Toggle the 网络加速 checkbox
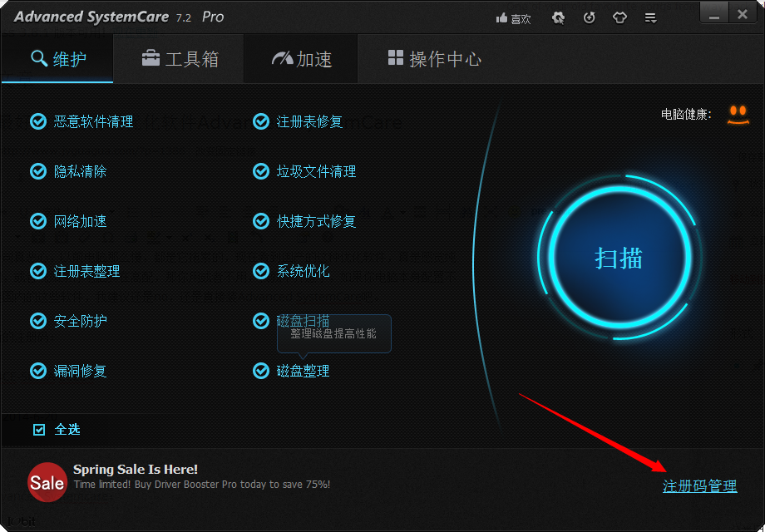The height and width of the screenshot is (532, 765). [38, 221]
